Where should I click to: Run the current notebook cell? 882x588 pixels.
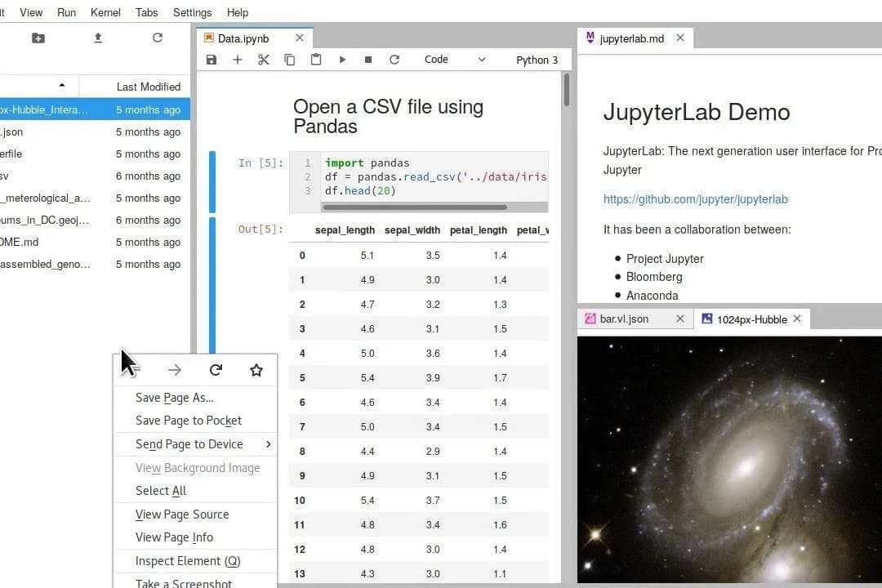(342, 59)
